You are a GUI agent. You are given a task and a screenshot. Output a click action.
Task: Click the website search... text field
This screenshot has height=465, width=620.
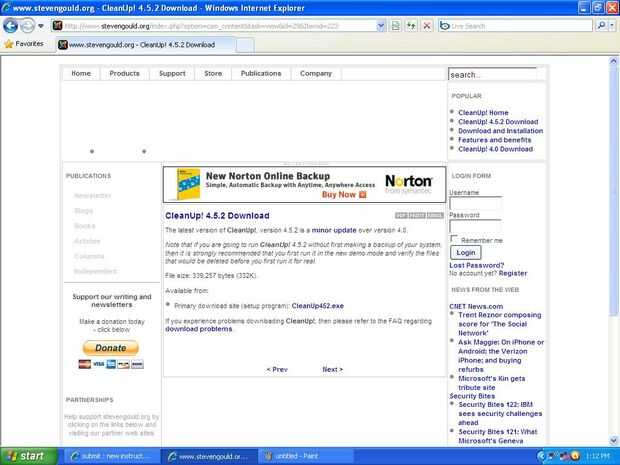(493, 74)
